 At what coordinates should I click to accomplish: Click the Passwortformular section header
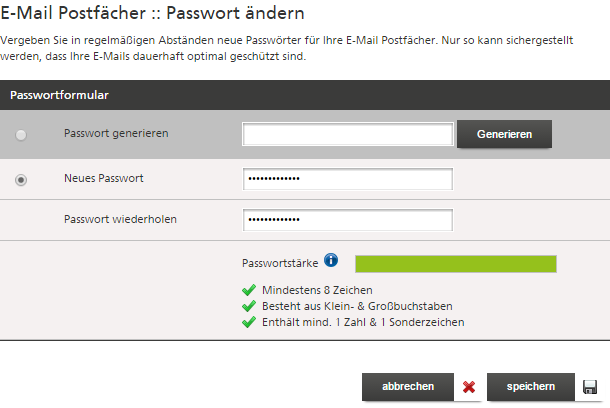[x=60, y=95]
